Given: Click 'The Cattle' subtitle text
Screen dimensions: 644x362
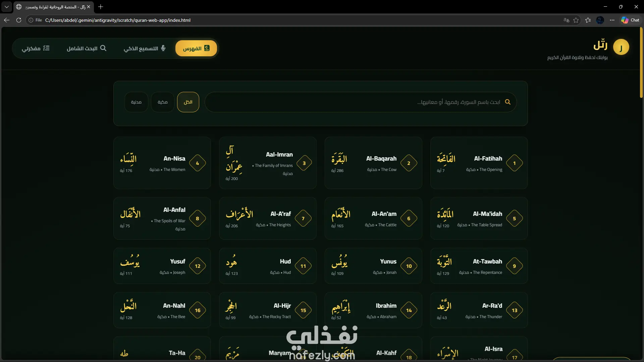Looking at the screenshot, I should [x=387, y=225].
